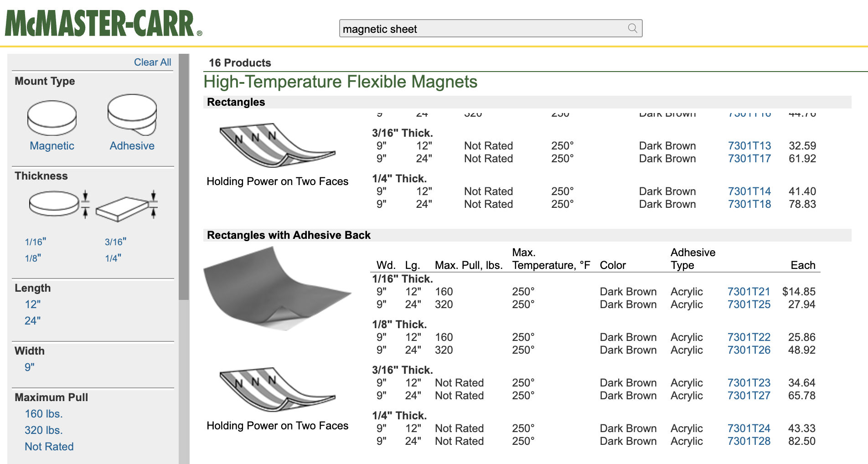868x464 pixels.
Task: Click the search magnifier icon
Action: tap(632, 28)
